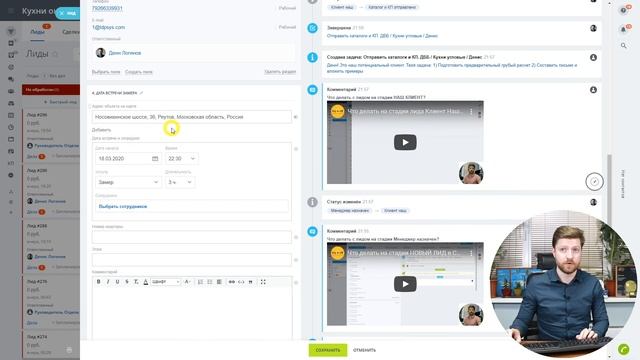The image size is (640, 360).
Task: Expand the comment editor to fullscreen
Action: [x=263, y=282]
